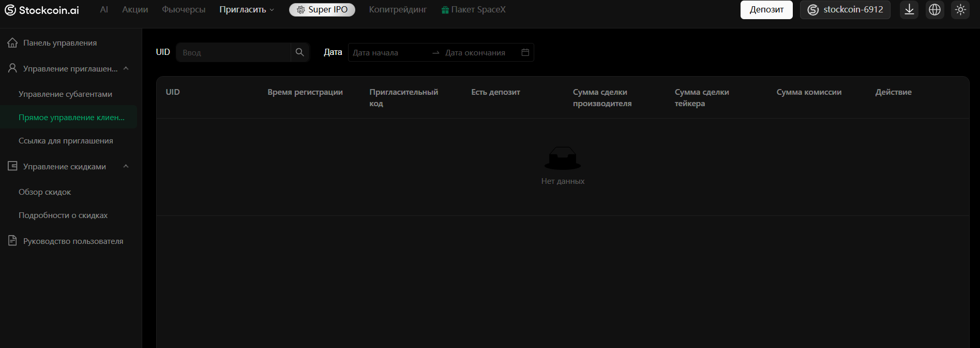This screenshot has width=980, height=348.
Task: Click the Сумма комиссии column header
Action: point(809,92)
